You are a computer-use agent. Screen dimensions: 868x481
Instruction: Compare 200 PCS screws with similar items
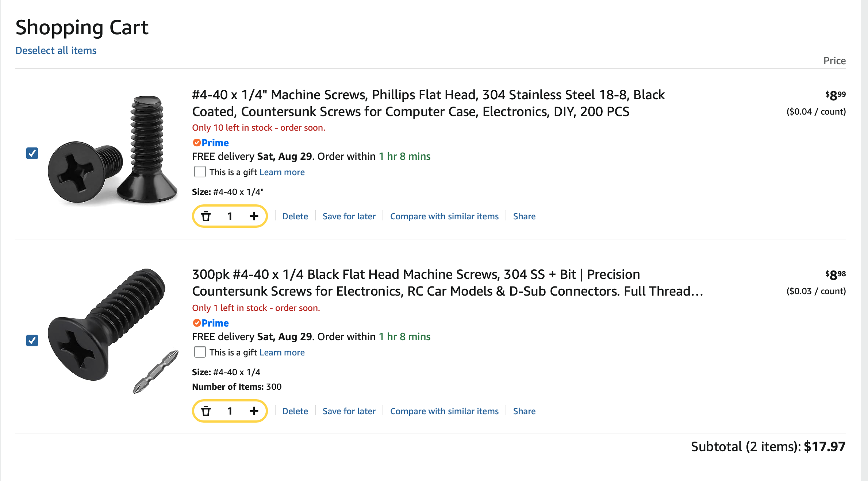coord(444,216)
